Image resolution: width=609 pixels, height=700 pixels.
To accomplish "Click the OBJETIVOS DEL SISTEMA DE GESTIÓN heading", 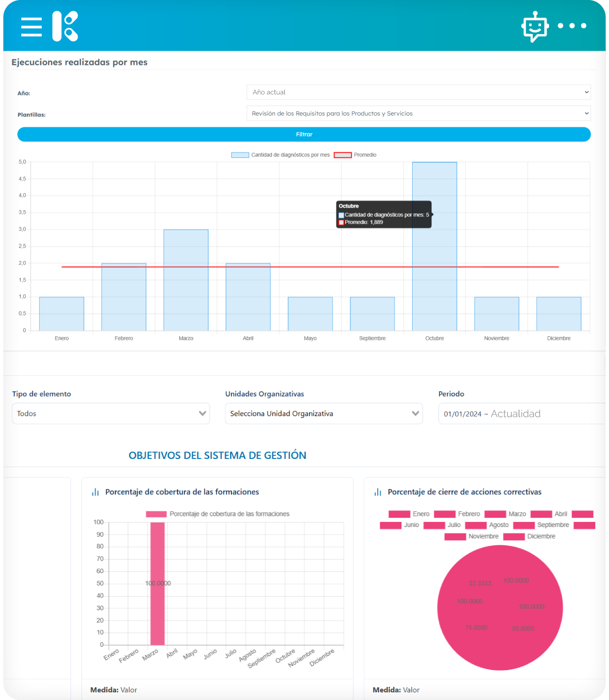I will pyautogui.click(x=218, y=456).
